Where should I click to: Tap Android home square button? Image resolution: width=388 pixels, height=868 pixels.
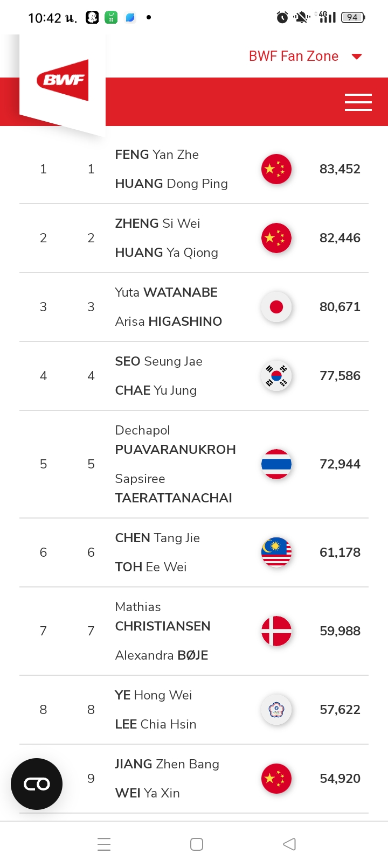point(197,844)
